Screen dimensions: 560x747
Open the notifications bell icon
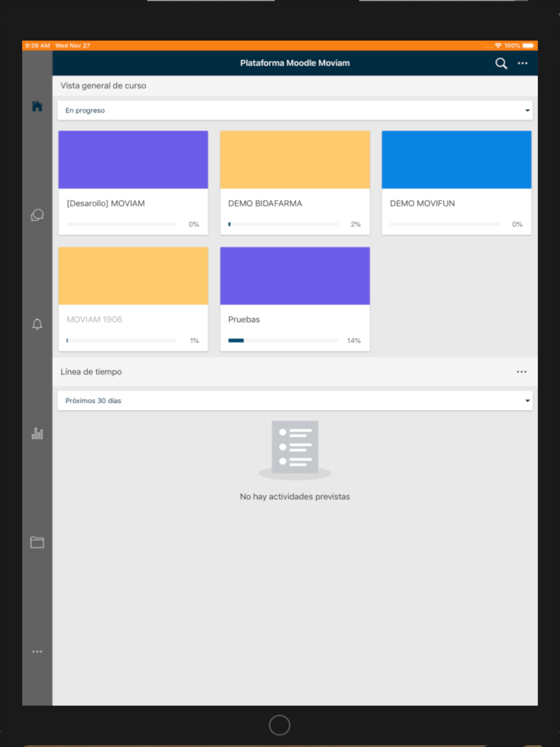[x=37, y=324]
